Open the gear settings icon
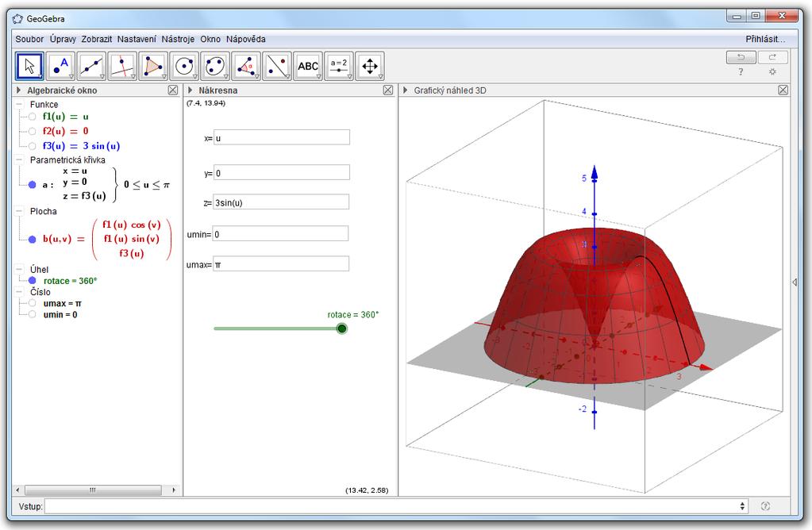Image resolution: width=812 pixels, height=530 pixels. (x=772, y=72)
